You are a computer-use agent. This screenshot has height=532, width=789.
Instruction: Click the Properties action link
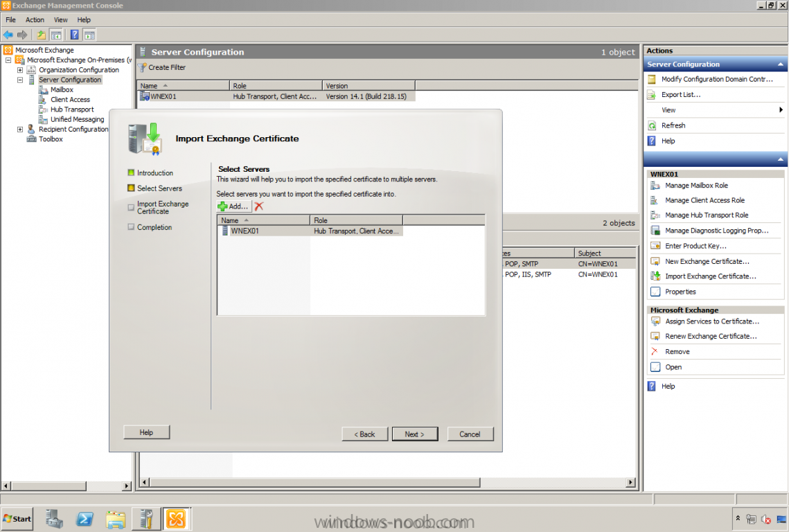(x=680, y=292)
